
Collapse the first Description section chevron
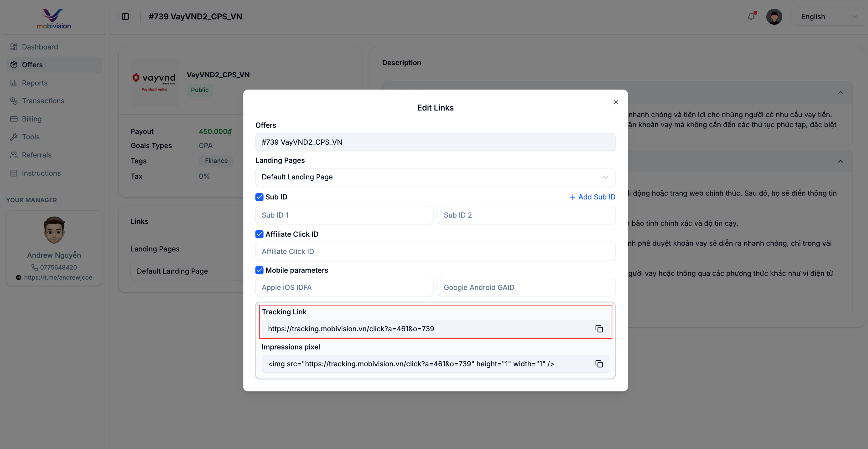coord(840,93)
